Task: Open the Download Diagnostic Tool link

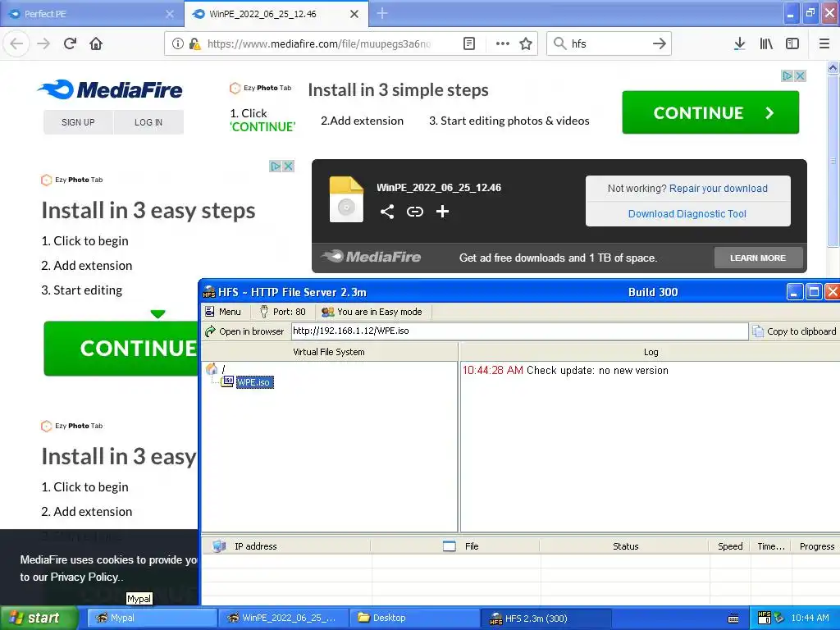Action: tap(687, 214)
